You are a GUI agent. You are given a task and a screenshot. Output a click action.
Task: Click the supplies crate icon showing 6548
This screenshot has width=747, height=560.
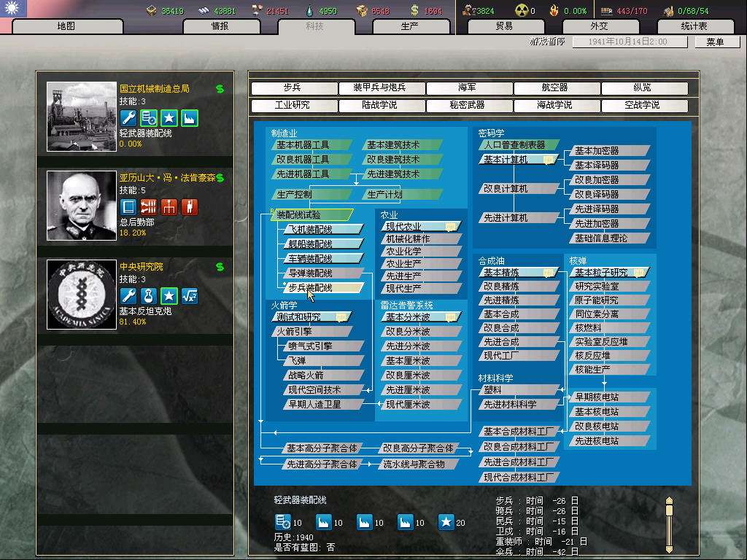tap(362, 10)
